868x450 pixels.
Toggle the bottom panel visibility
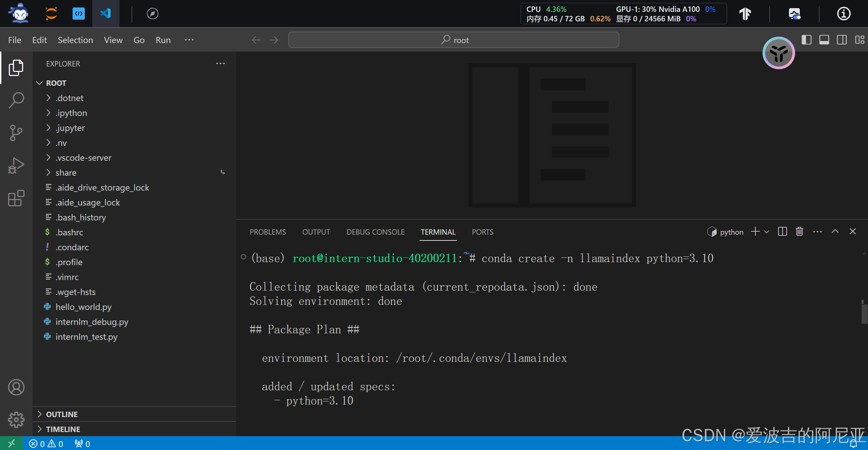tap(824, 40)
